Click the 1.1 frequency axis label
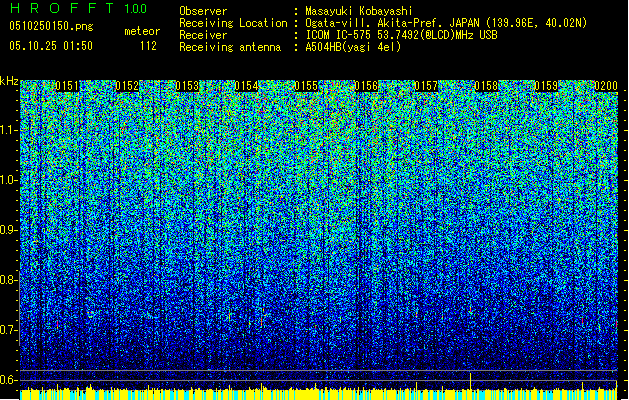 pos(9,129)
